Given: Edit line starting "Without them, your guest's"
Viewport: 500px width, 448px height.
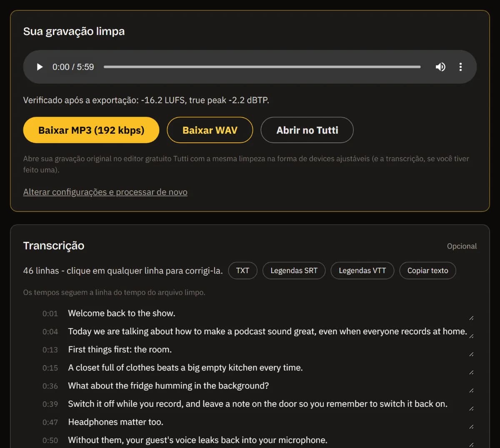Looking at the screenshot, I should point(271,440).
